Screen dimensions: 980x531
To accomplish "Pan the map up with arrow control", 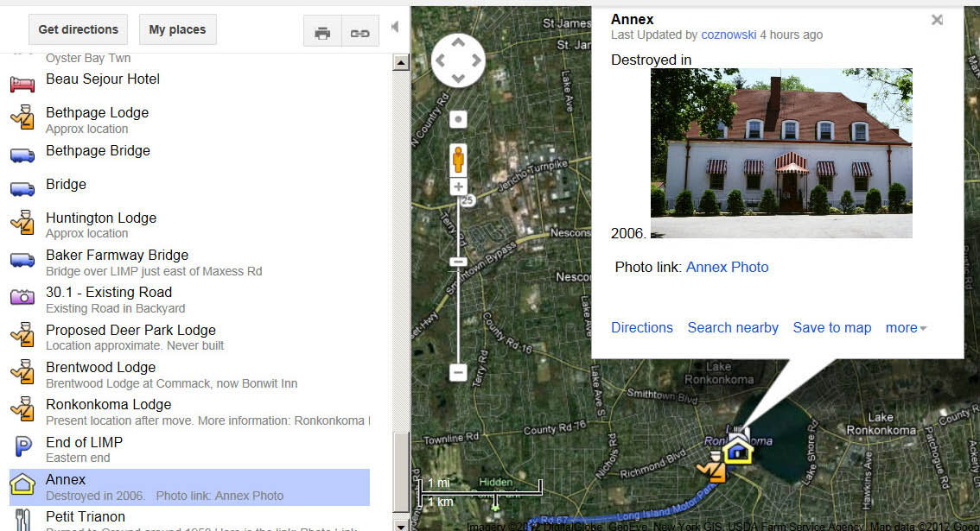I will click(458, 42).
